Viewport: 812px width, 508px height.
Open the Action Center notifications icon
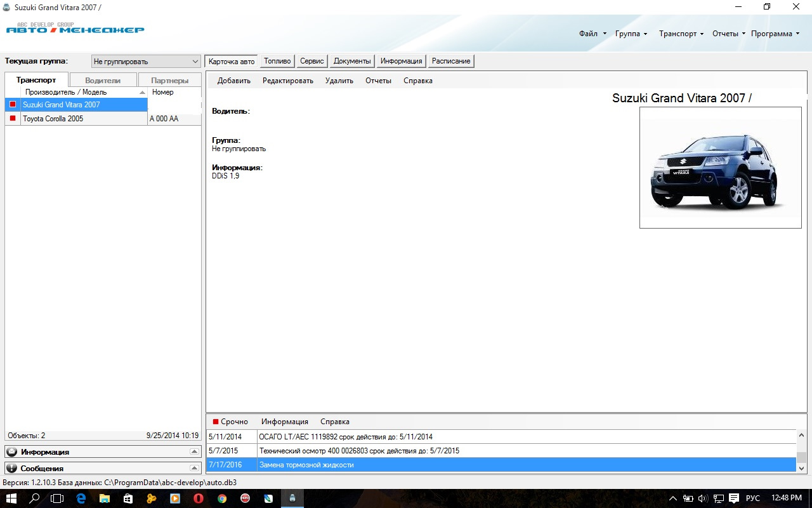pyautogui.click(x=734, y=498)
